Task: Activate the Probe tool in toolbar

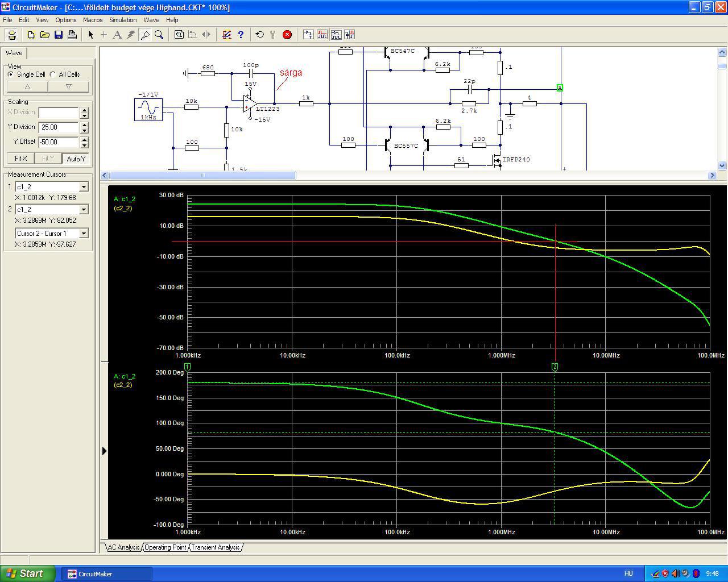Action: [145, 35]
